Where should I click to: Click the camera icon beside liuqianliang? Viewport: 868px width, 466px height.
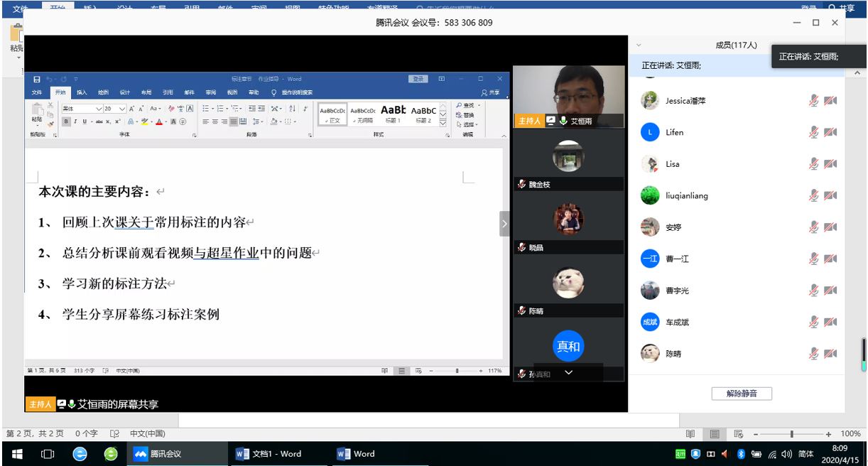click(830, 195)
